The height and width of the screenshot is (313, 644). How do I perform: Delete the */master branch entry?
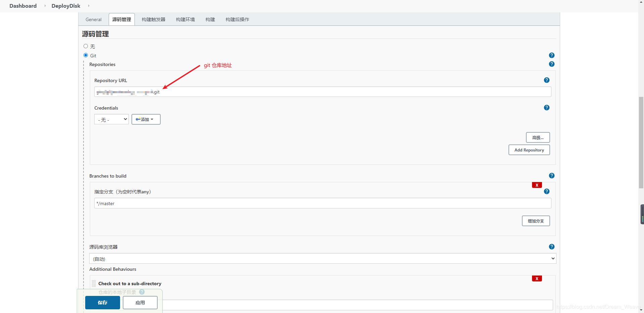(x=537, y=185)
